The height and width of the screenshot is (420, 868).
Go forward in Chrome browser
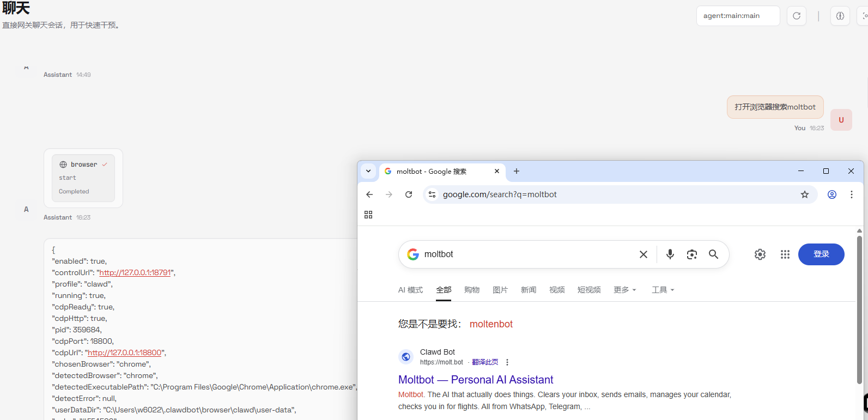tap(389, 194)
